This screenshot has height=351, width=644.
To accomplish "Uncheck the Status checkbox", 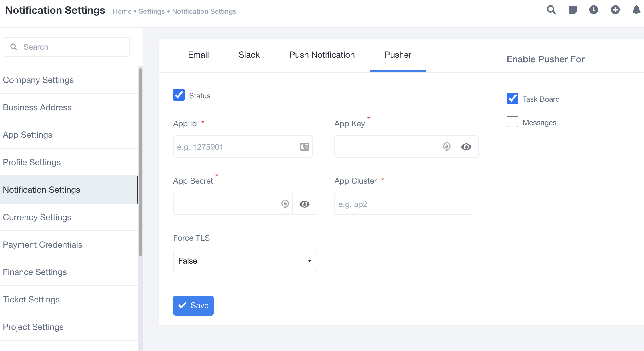I will [x=179, y=95].
